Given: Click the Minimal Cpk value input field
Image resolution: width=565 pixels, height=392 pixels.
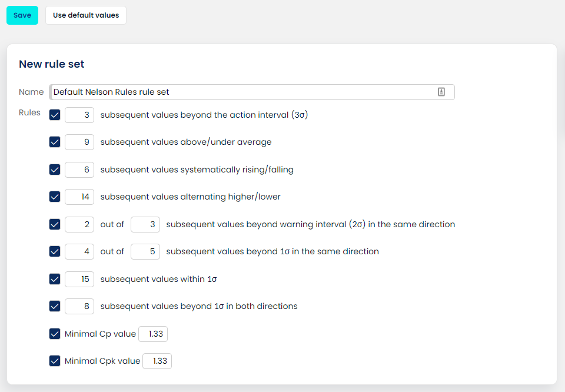Looking at the screenshot, I should (157, 361).
